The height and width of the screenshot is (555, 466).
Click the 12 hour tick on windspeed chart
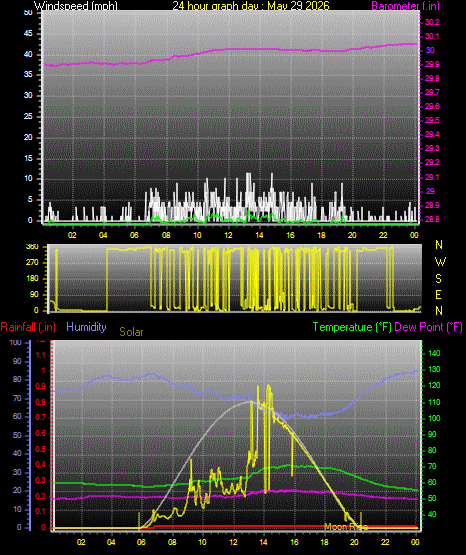[x=228, y=235]
